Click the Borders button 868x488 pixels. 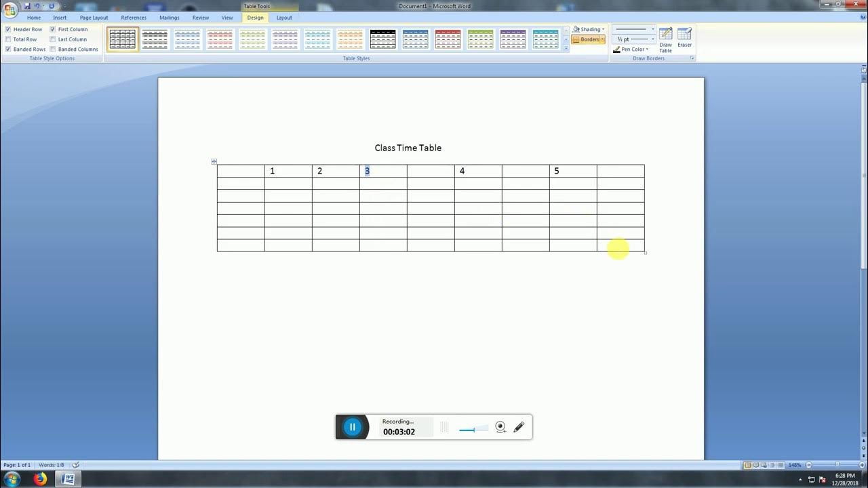pyautogui.click(x=585, y=39)
